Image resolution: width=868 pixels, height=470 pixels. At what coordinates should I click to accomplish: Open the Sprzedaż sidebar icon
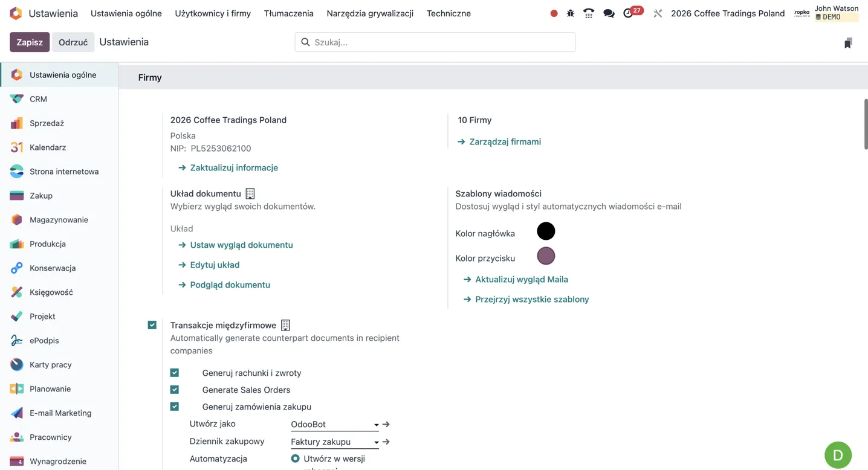(16, 123)
